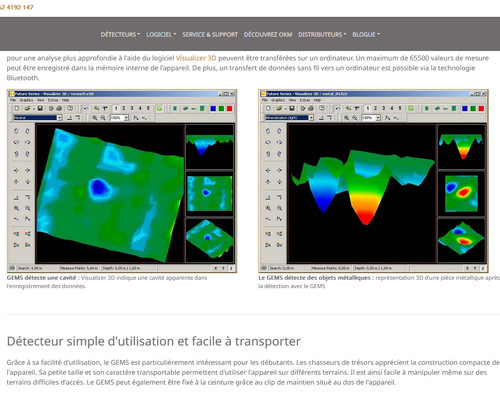Viewport: 500px width, 395px height.
Task: Open Neutral filter dropdown in left Visualizer window
Action: coord(38,118)
